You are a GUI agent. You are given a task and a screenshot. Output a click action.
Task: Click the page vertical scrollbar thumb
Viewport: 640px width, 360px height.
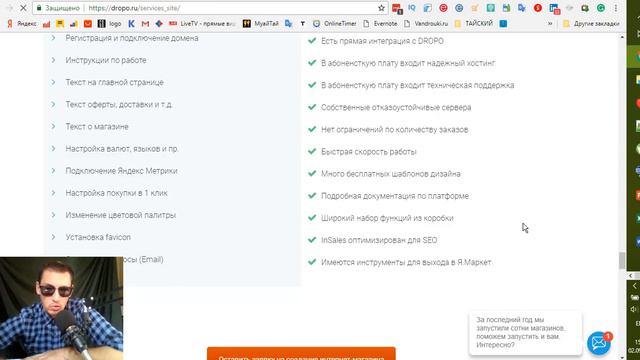[x=622, y=261]
